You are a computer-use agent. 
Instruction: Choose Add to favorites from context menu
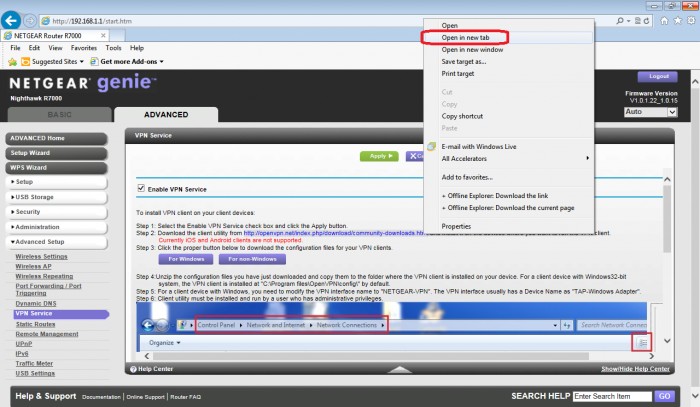point(509,177)
